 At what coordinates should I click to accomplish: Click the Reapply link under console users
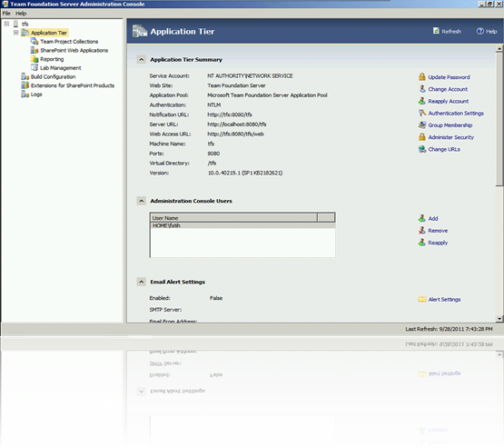[x=438, y=243]
